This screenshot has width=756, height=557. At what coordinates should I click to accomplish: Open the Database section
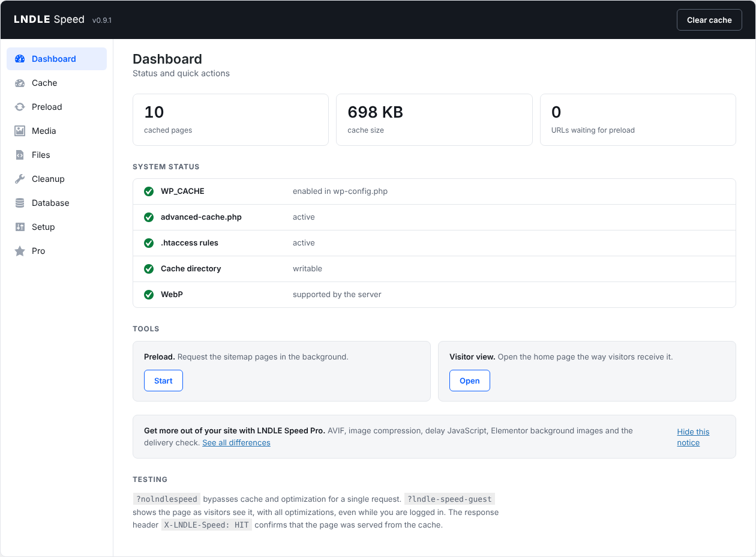pyautogui.click(x=57, y=203)
